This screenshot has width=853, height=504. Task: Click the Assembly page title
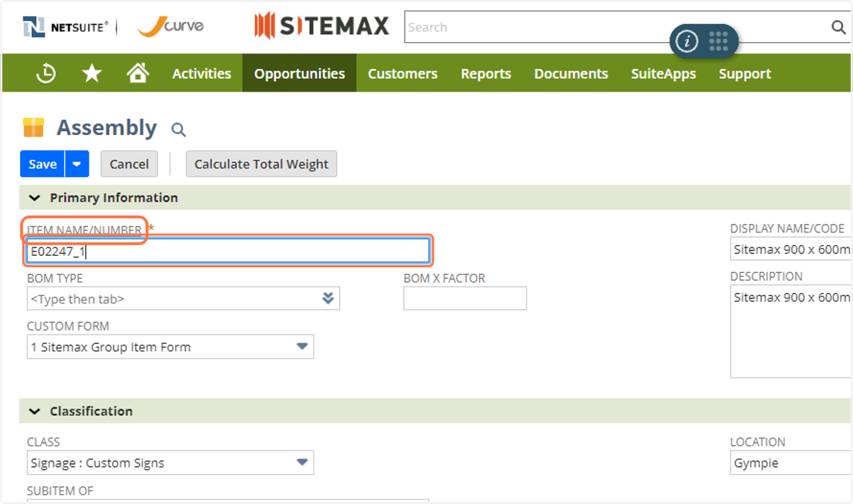click(107, 128)
